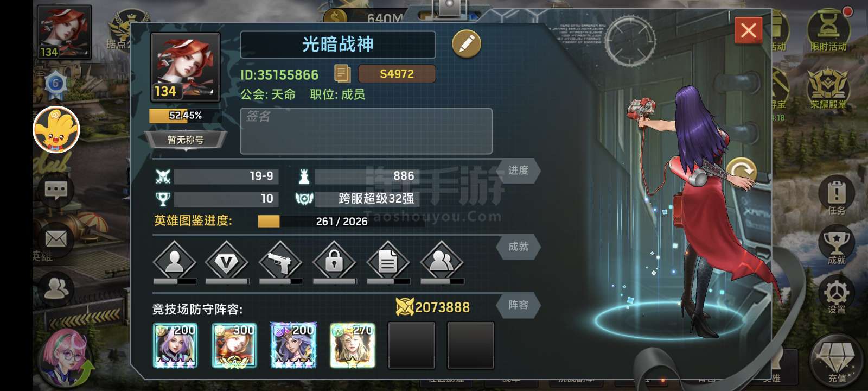The width and height of the screenshot is (868, 391).
Task: Select the document achievement icon
Action: 388,263
